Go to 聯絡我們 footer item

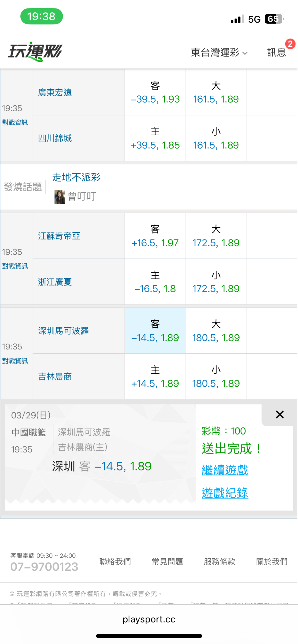tap(115, 561)
